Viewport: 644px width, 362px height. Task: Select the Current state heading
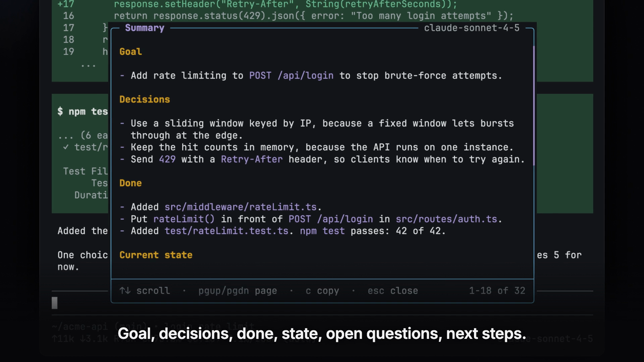point(156,255)
